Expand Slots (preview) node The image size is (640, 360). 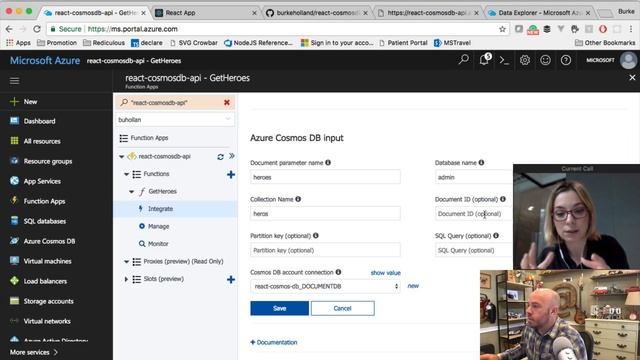click(x=126, y=279)
